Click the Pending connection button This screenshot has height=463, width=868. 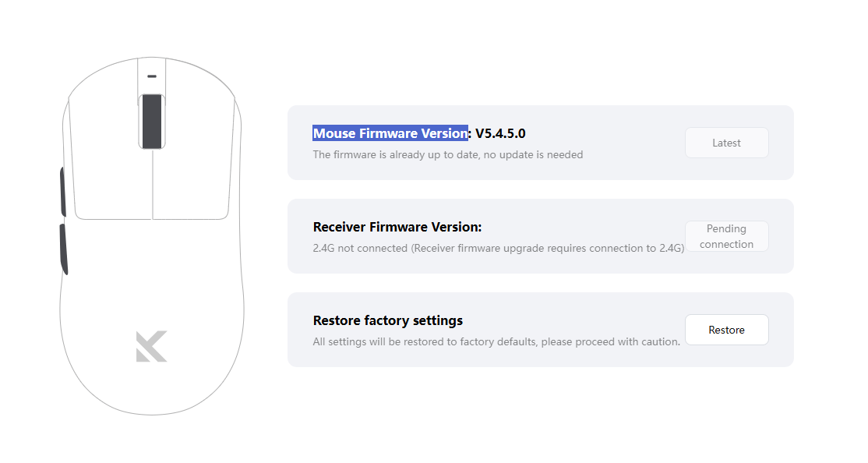tap(726, 236)
